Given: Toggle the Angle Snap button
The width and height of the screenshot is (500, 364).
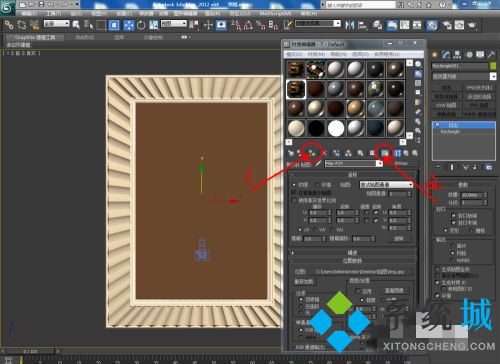Looking at the screenshot, I should (x=248, y=25).
